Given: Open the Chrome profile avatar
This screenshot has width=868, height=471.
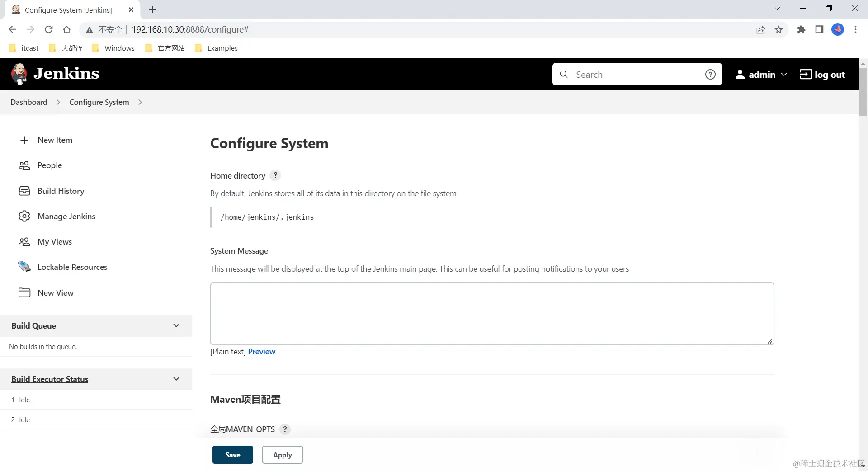Looking at the screenshot, I should (x=838, y=29).
